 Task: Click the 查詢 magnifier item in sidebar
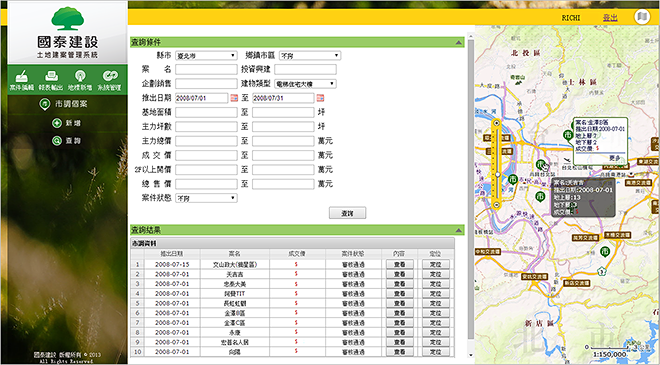[x=67, y=141]
